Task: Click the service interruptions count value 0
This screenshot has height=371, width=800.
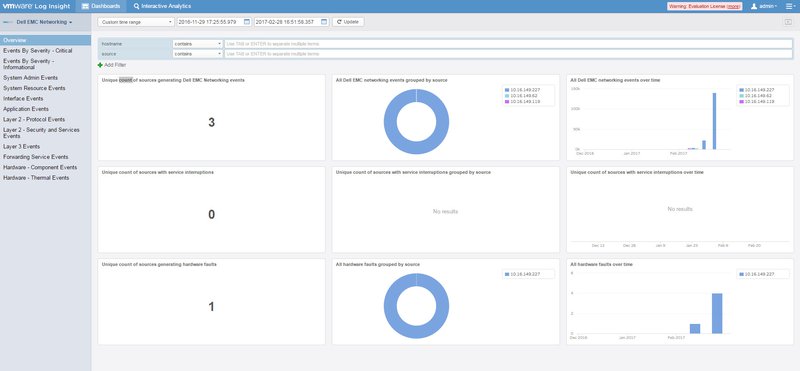Action: (x=211, y=214)
